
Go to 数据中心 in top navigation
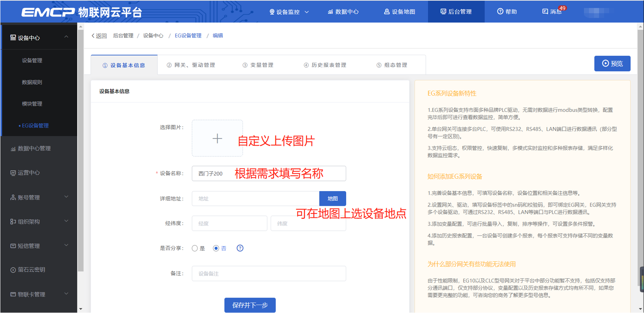[343, 12]
